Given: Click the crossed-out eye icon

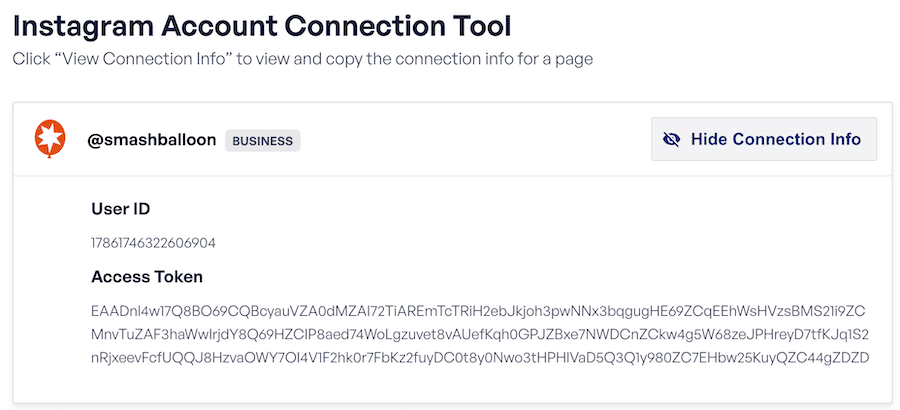Looking at the screenshot, I should pos(672,140).
